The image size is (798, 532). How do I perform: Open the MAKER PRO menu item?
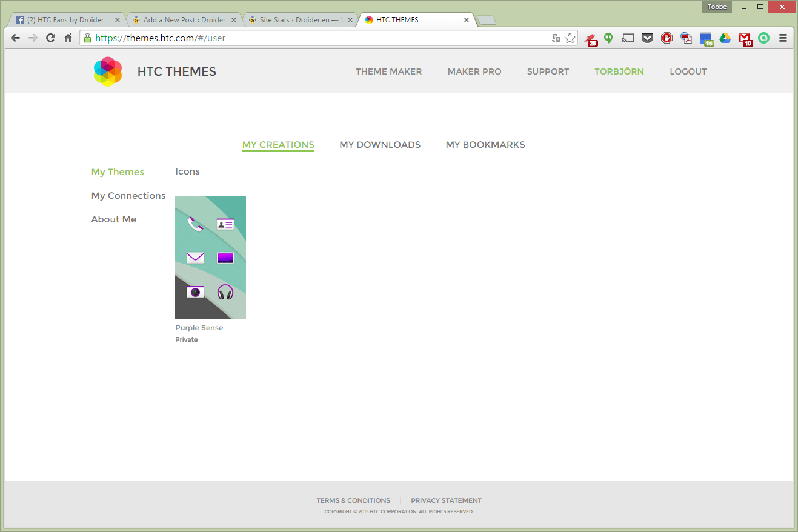pos(474,71)
